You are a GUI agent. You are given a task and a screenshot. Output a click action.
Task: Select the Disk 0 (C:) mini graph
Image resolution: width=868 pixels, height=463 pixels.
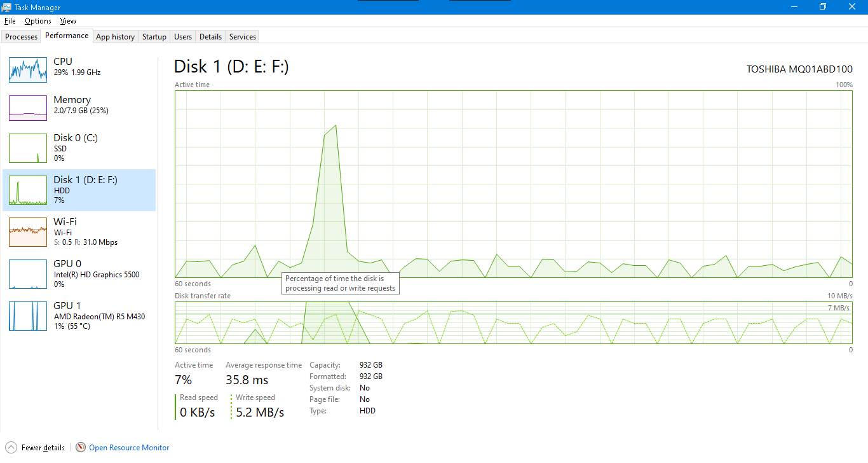click(28, 148)
